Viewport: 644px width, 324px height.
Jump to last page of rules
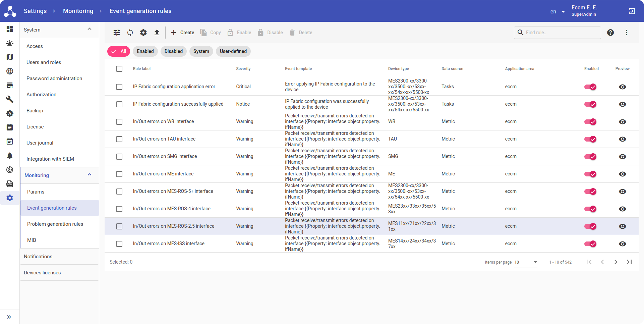629,262
